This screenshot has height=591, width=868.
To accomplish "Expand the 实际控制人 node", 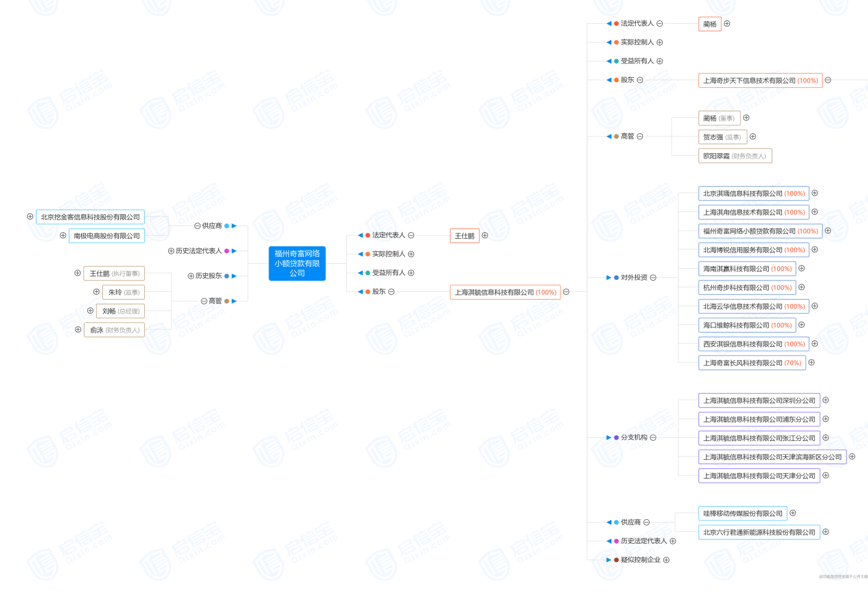I will tap(411, 254).
